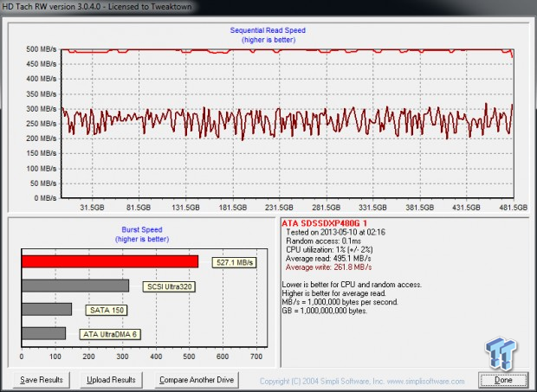Click the 'Random access: 0.1ms' line
537x392 pixels.
(x=323, y=241)
